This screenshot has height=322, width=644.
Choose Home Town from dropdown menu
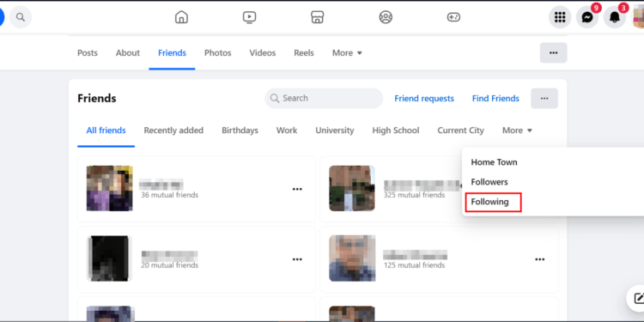[x=494, y=162]
